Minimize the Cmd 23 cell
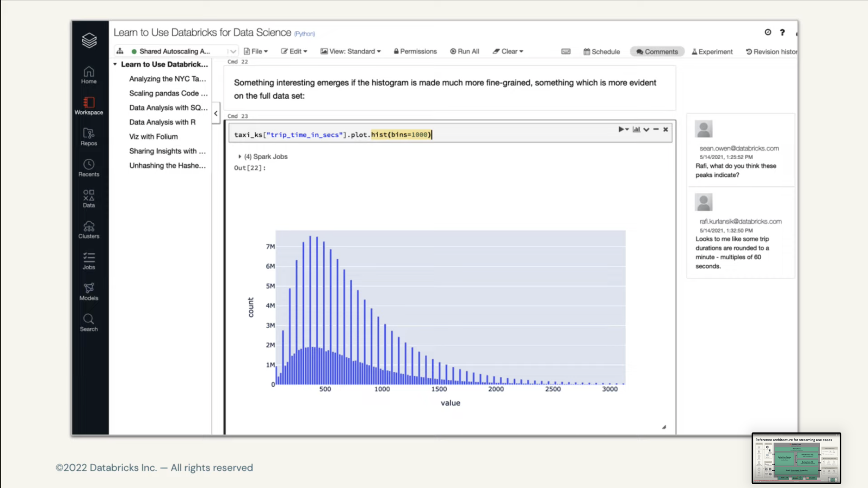 tap(656, 129)
